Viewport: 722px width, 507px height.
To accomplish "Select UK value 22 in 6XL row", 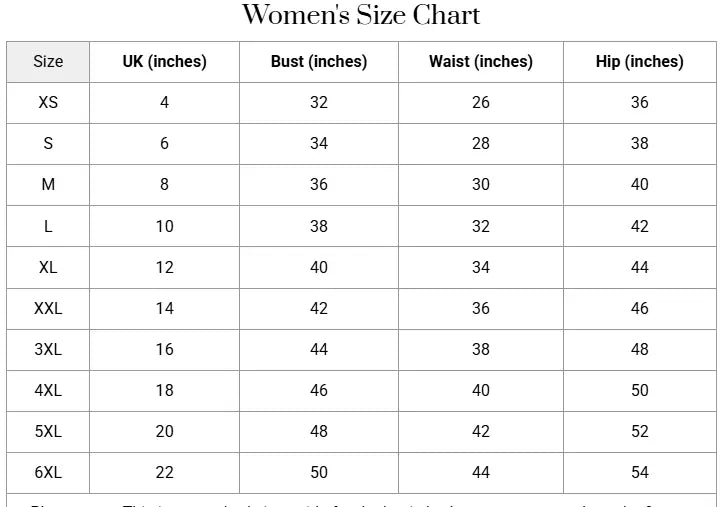I will point(164,472).
